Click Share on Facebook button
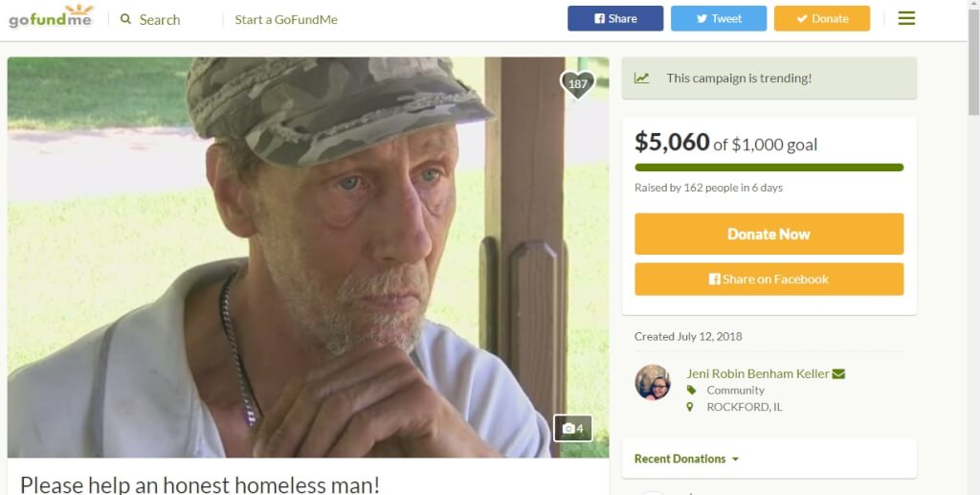980x495 pixels. pos(768,279)
